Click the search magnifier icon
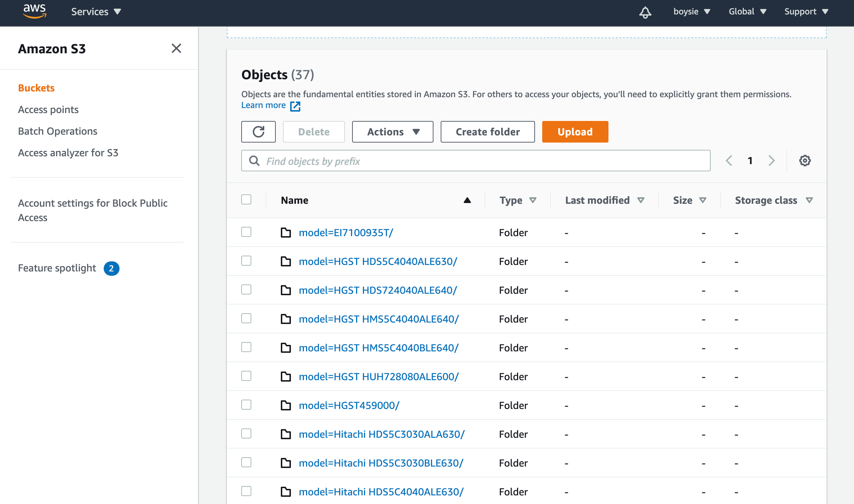This screenshot has height=504, width=854. click(255, 161)
